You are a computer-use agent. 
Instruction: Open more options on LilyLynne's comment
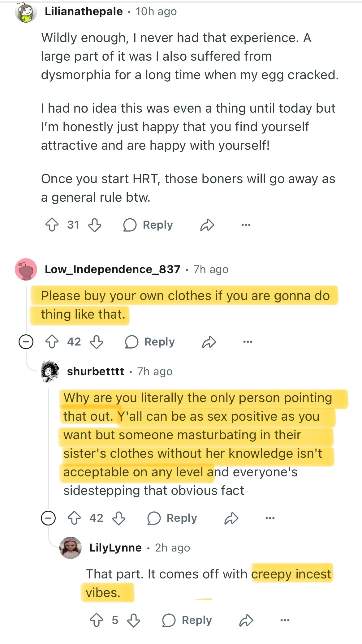click(x=285, y=620)
